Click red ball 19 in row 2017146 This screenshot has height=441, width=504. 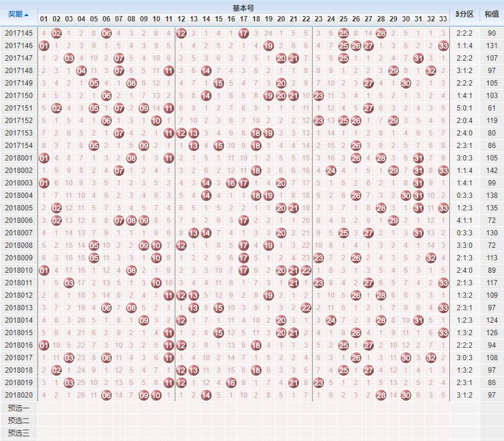pyautogui.click(x=269, y=46)
